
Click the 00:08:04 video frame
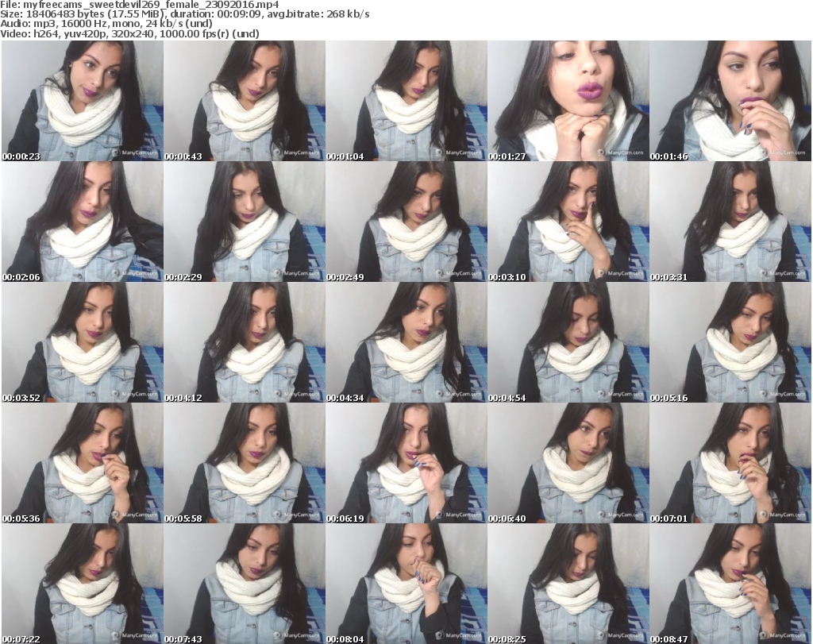click(x=406, y=584)
